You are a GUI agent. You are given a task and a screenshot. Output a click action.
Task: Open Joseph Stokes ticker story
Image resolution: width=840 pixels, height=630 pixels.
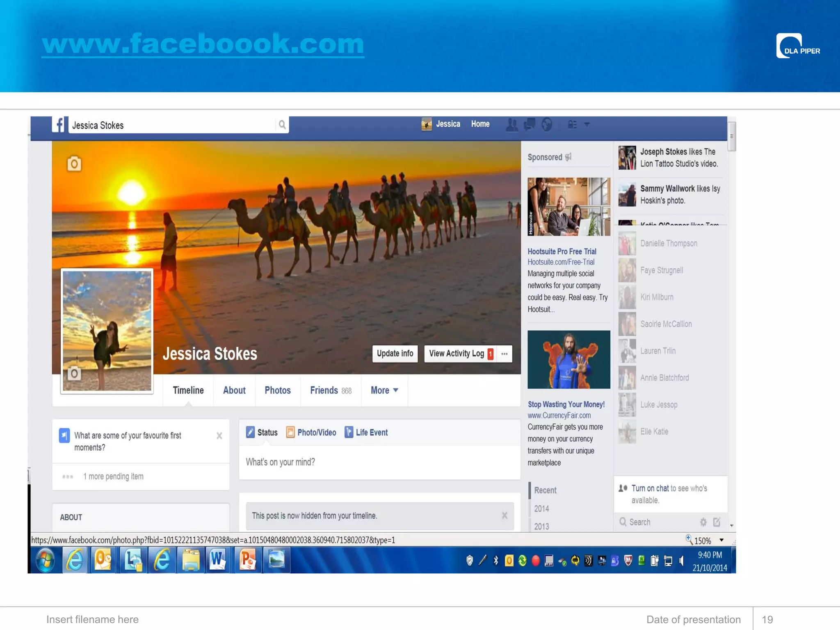pos(670,157)
